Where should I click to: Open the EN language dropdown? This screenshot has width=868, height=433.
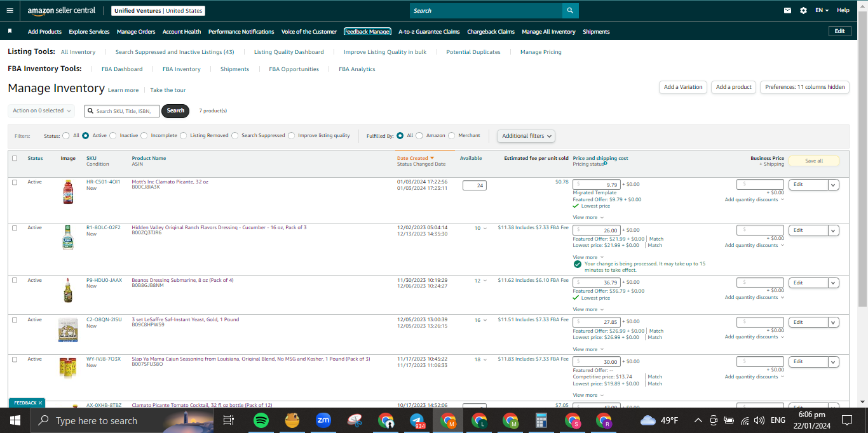822,10
